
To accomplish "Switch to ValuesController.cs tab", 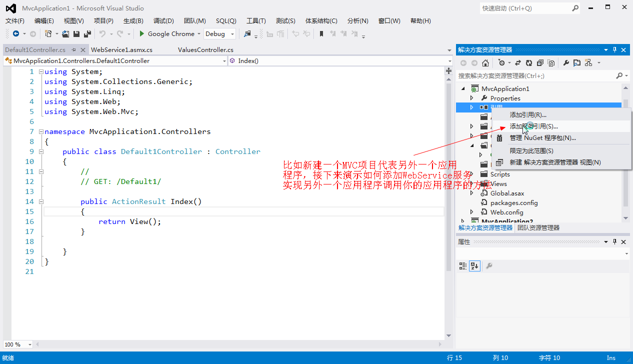I will (x=205, y=50).
